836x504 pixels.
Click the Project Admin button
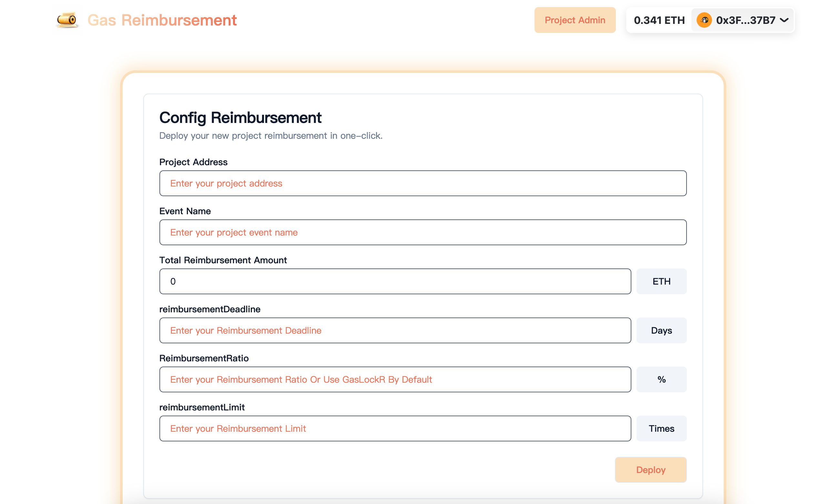pyautogui.click(x=575, y=20)
